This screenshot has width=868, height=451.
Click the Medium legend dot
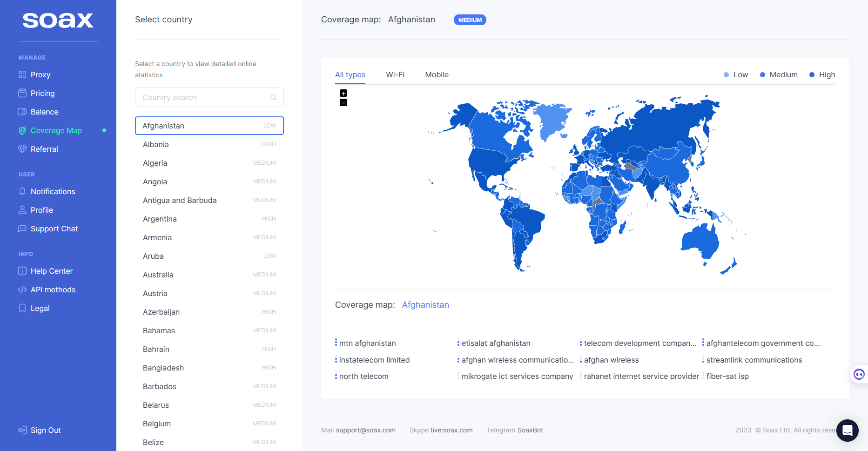762,74
